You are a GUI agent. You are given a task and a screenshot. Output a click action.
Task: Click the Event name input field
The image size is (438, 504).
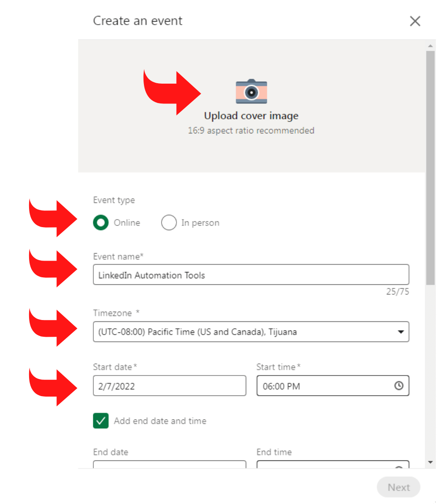click(251, 275)
